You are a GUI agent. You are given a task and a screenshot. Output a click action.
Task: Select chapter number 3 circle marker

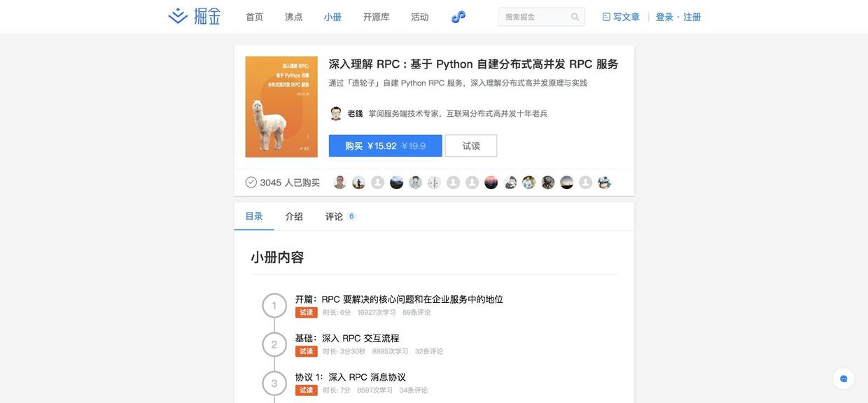pos(274,383)
